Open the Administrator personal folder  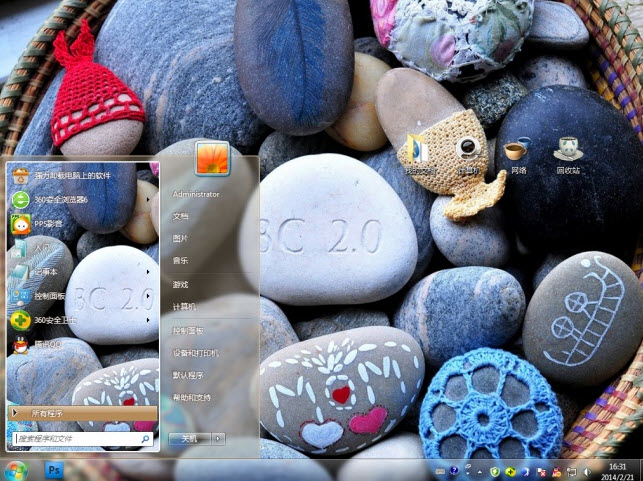(x=196, y=194)
